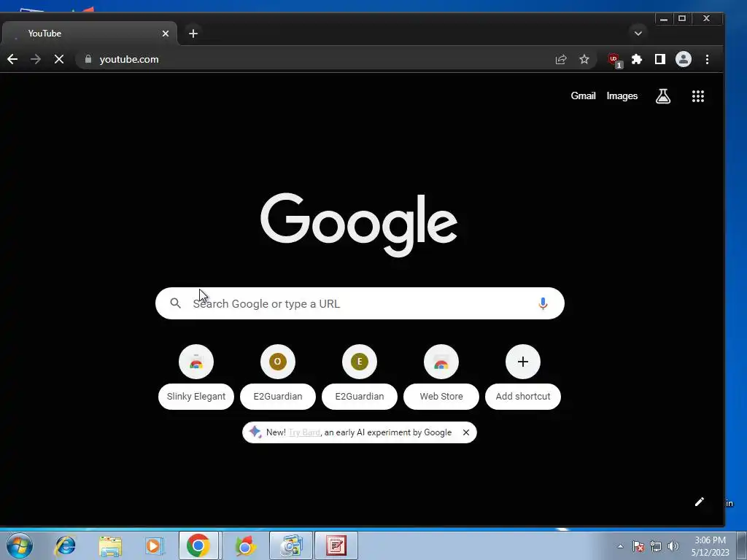Click the Web Store label
The width and height of the screenshot is (747, 560).
coord(441,396)
